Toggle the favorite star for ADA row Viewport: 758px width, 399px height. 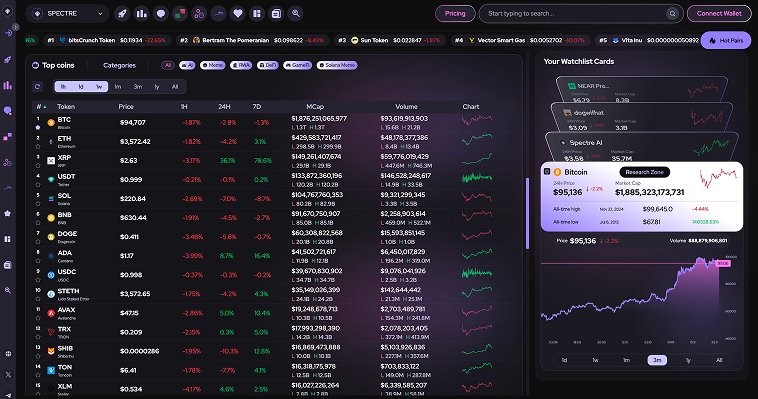click(x=38, y=261)
